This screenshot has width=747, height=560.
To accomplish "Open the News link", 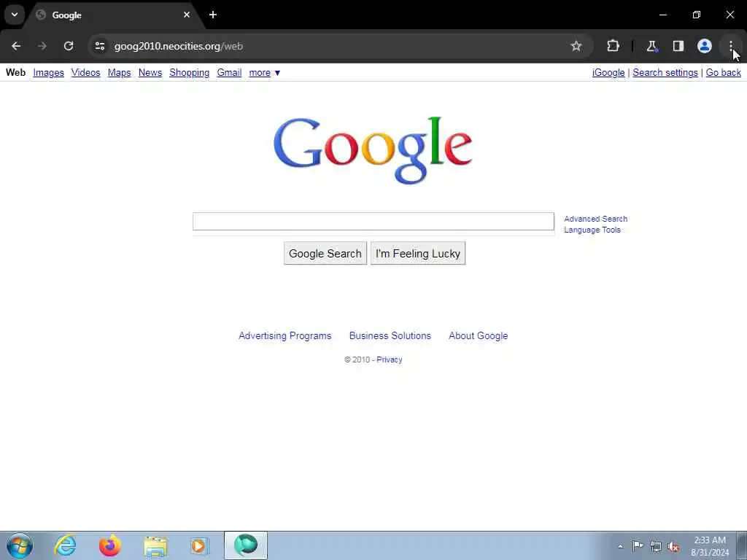I will [150, 72].
